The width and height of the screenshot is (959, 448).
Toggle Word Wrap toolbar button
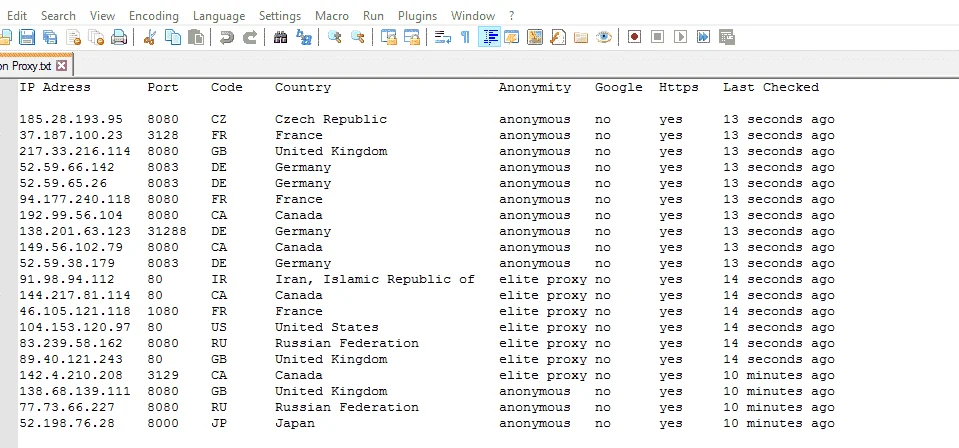443,37
